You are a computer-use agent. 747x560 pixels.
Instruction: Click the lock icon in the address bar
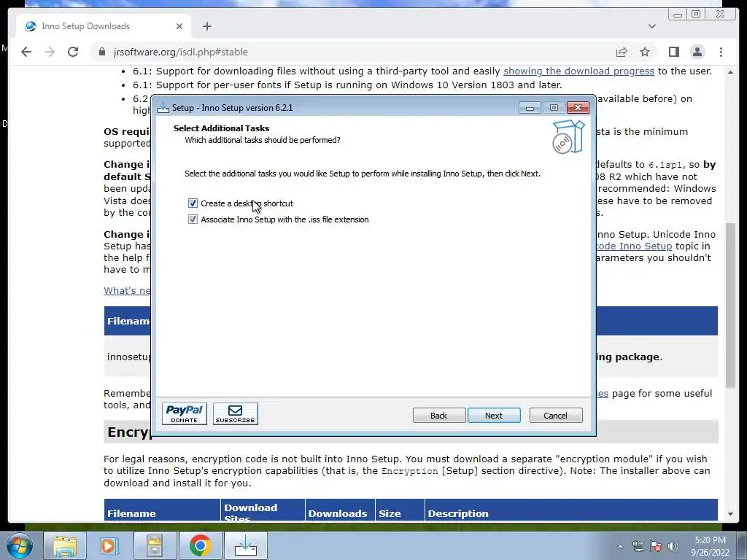102,52
